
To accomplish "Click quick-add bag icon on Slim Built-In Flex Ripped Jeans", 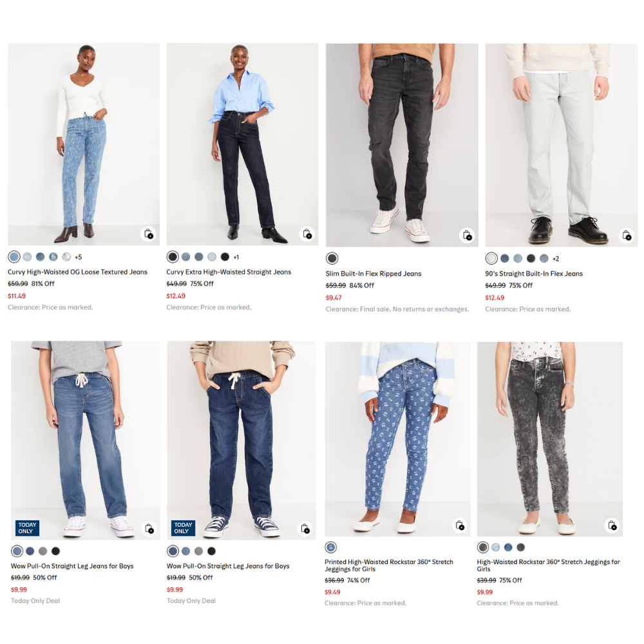I will click(x=466, y=235).
